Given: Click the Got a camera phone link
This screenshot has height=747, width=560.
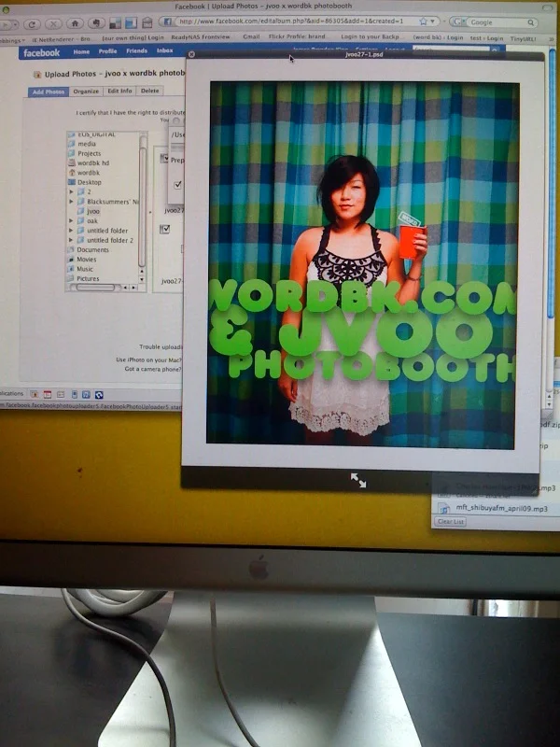Looking at the screenshot, I should (153, 369).
